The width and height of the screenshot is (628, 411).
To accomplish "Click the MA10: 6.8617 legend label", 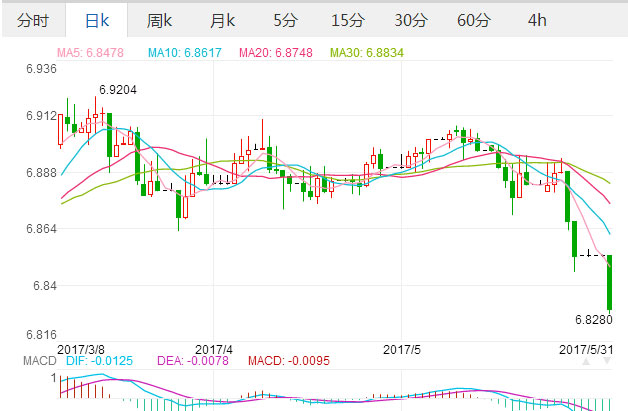I will pyautogui.click(x=185, y=53).
